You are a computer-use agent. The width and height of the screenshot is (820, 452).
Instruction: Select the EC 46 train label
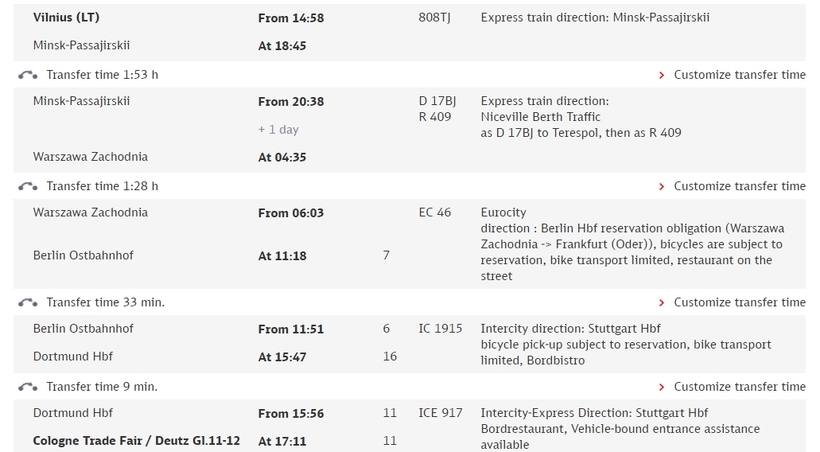(435, 213)
